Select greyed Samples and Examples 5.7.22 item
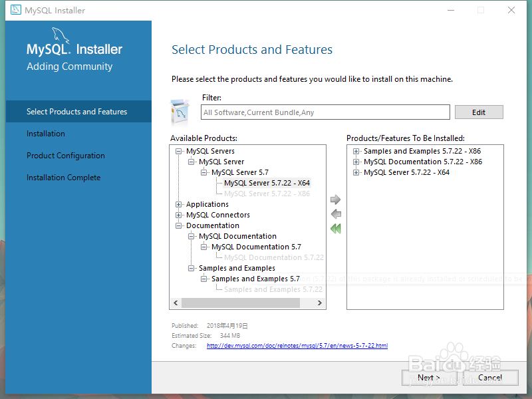This screenshot has width=532, height=399. click(x=273, y=289)
